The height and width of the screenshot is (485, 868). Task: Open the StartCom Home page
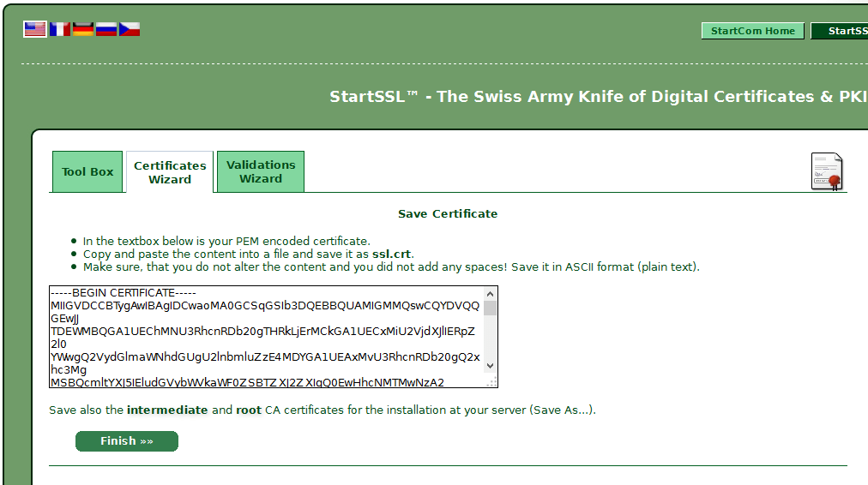pos(752,31)
